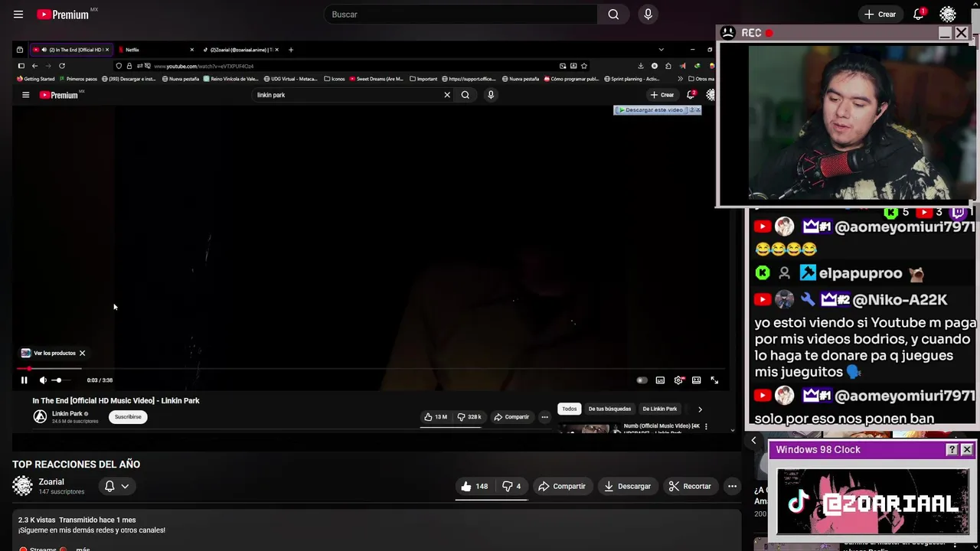This screenshot has height=551, width=980.
Task: Like the stream with 148 likes
Action: tap(474, 486)
